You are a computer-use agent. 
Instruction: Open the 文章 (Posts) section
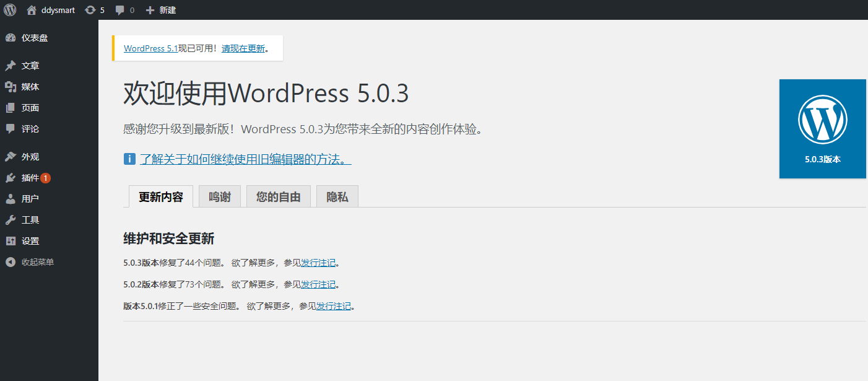(x=30, y=65)
